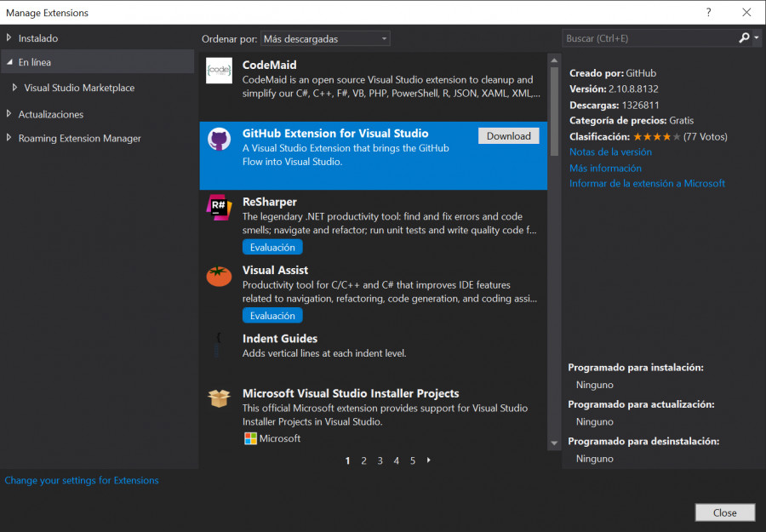
Task: Go to results page 4
Action: pos(396,460)
